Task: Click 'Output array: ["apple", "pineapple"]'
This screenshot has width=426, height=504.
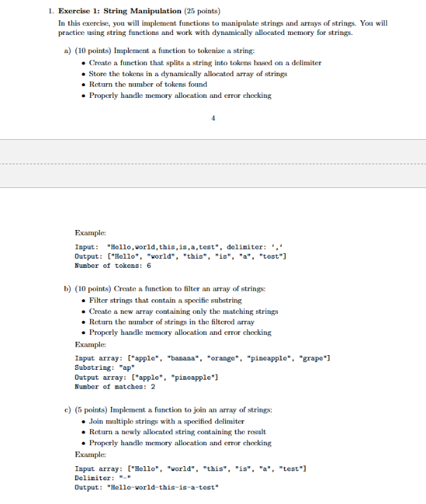Action: pos(146,377)
